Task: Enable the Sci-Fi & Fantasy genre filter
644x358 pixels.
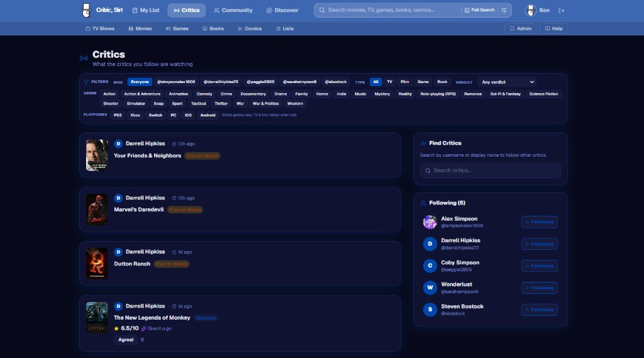Action: [x=505, y=94]
